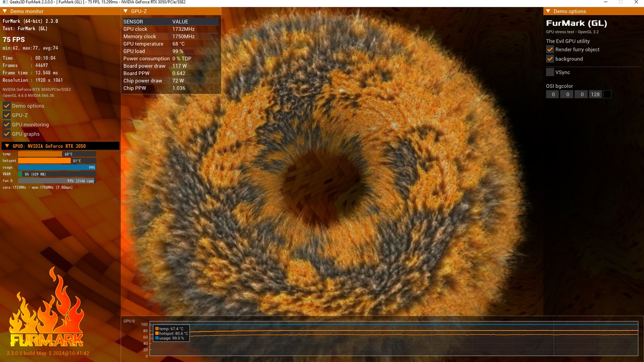Click the FurMark (GL) heading in Demo options

[577, 23]
